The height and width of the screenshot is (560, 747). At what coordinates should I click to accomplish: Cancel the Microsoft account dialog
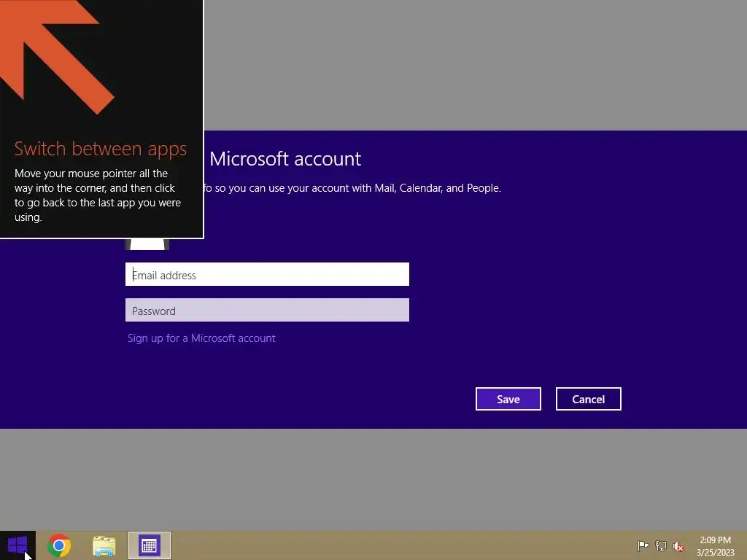589,399
